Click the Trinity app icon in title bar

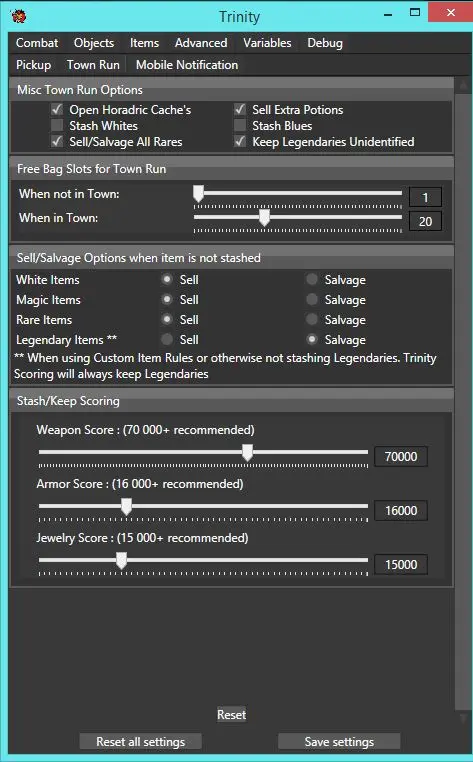pos(19,16)
